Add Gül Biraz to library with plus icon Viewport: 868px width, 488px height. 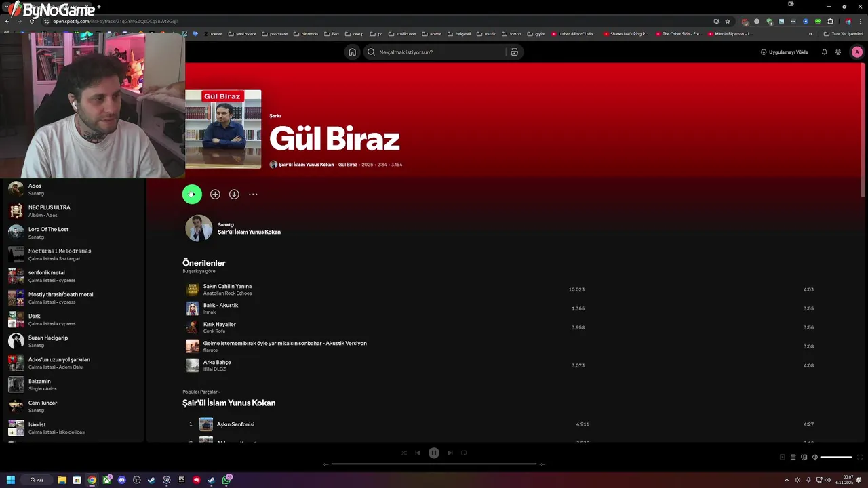pyautogui.click(x=215, y=195)
